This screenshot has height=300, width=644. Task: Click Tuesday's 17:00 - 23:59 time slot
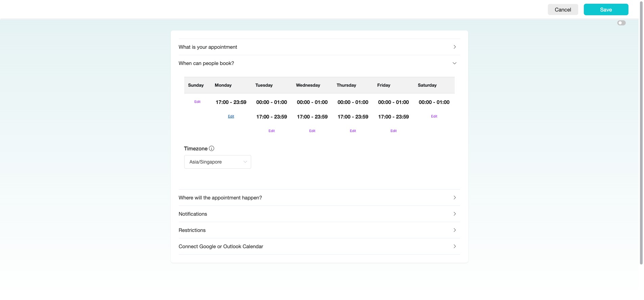coord(271,117)
